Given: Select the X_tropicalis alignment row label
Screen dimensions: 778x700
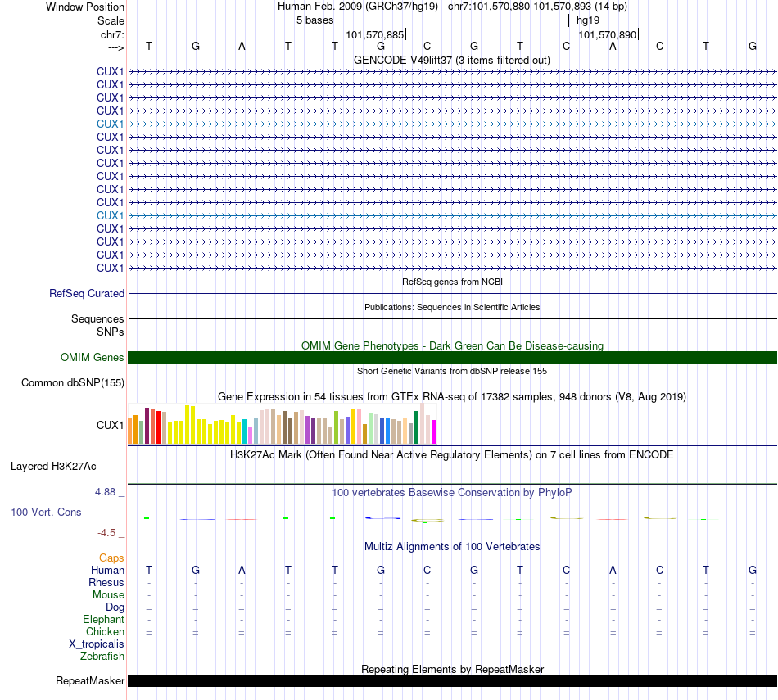Looking at the screenshot, I should point(97,644).
